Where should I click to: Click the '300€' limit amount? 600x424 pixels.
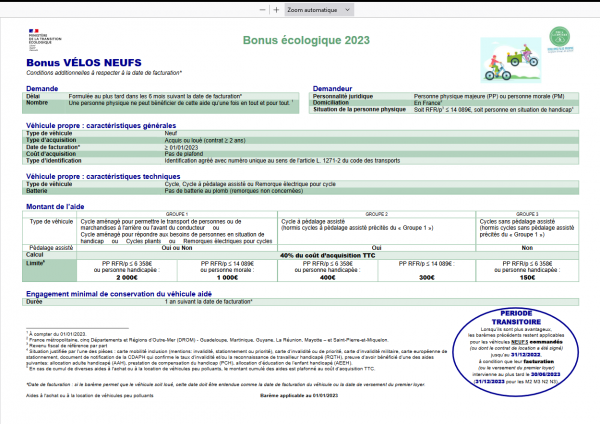(x=427, y=277)
